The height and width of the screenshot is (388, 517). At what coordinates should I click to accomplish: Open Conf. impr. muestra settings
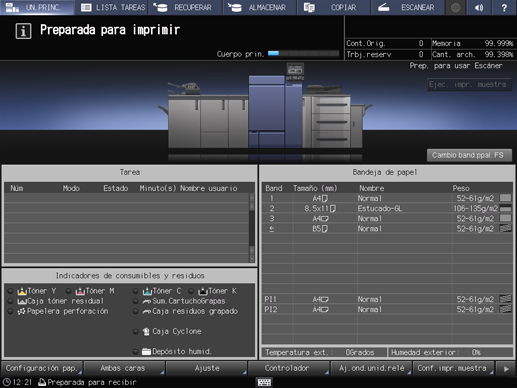(453, 368)
